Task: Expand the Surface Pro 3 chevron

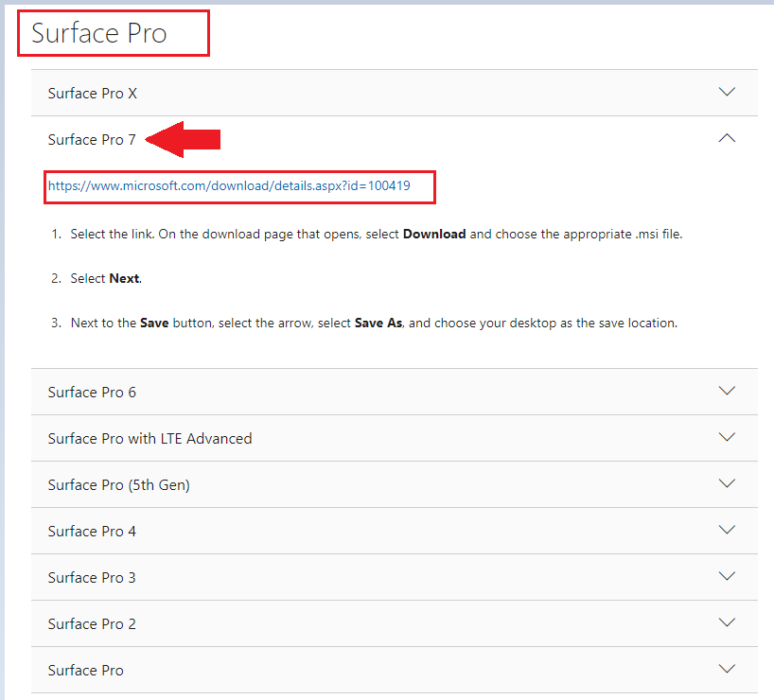Action: pos(727,576)
